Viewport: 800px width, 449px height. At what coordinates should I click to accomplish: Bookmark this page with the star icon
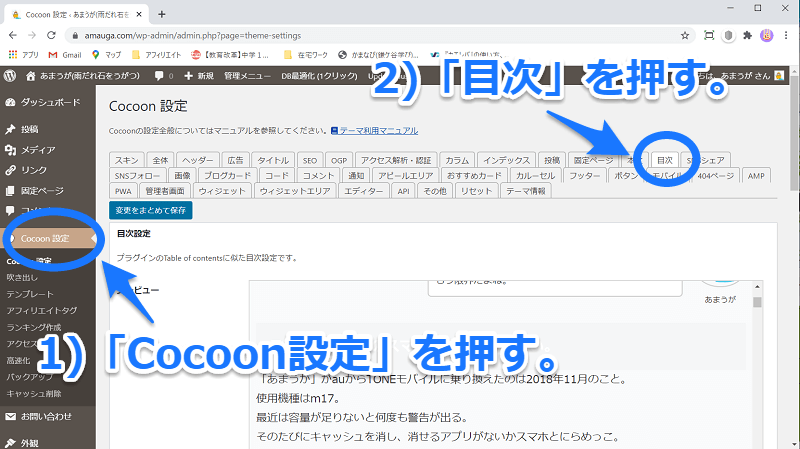[685, 34]
